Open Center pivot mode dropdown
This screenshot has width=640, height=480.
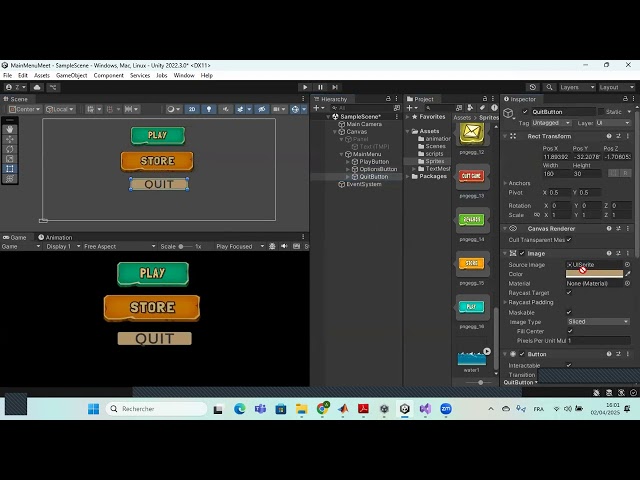coord(24,109)
